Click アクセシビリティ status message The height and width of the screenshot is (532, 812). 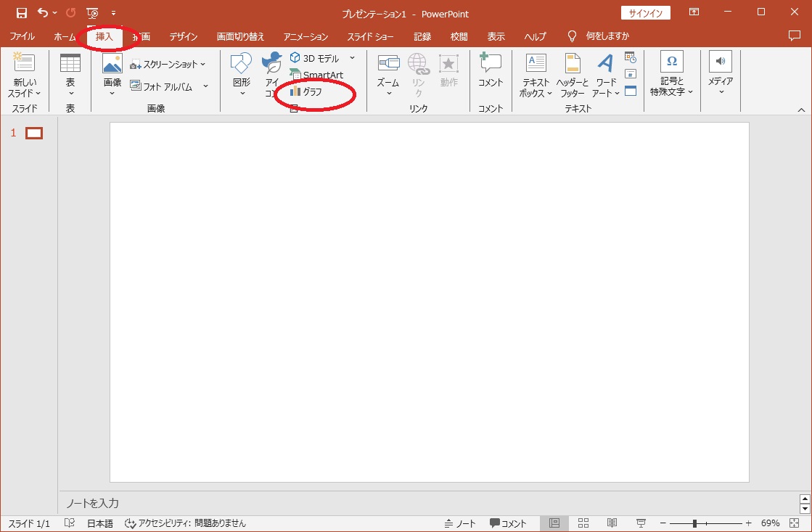coord(186,523)
